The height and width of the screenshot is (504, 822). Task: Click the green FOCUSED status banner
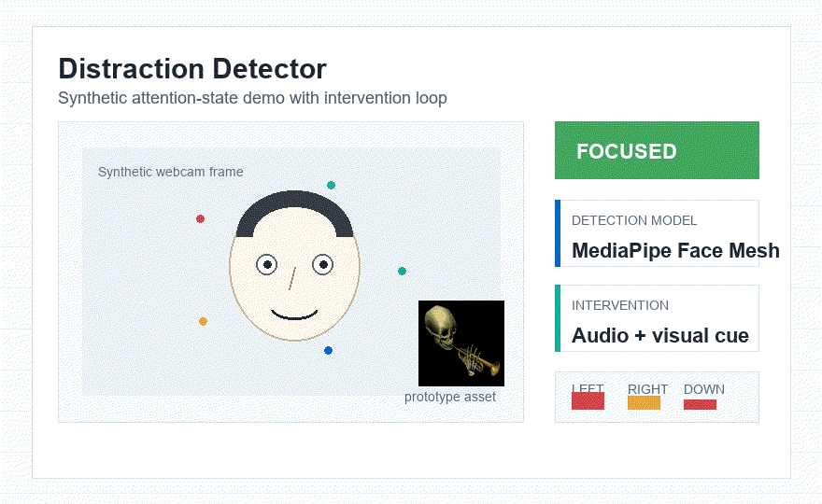[657, 150]
